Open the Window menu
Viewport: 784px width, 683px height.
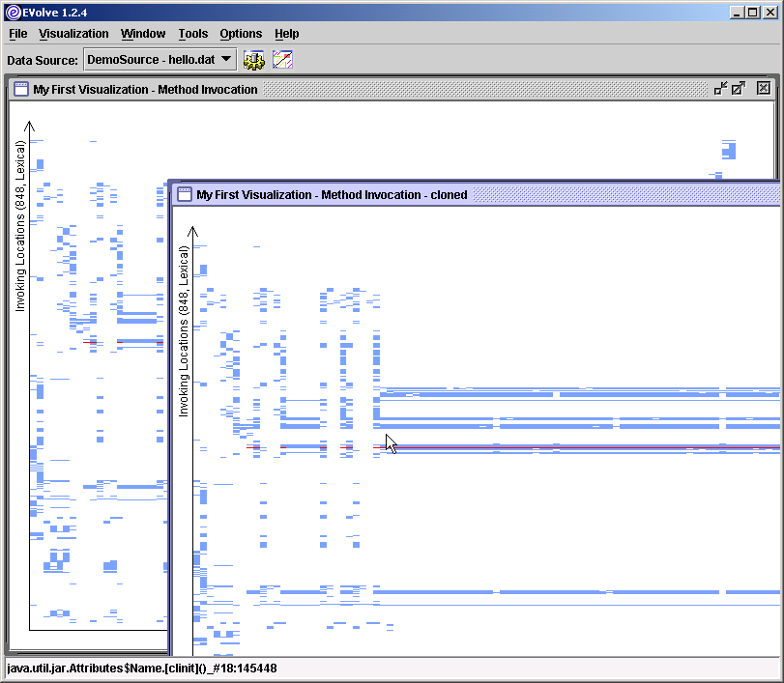coord(143,34)
